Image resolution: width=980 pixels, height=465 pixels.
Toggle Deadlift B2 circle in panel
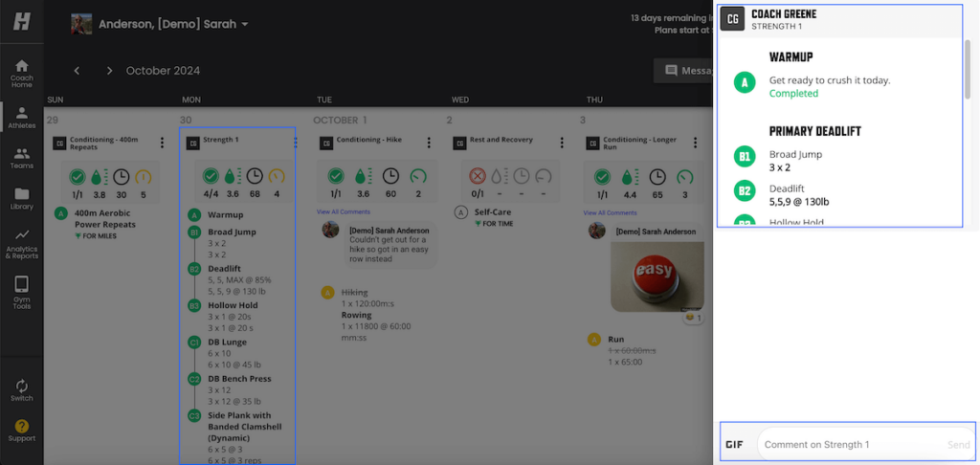(744, 191)
